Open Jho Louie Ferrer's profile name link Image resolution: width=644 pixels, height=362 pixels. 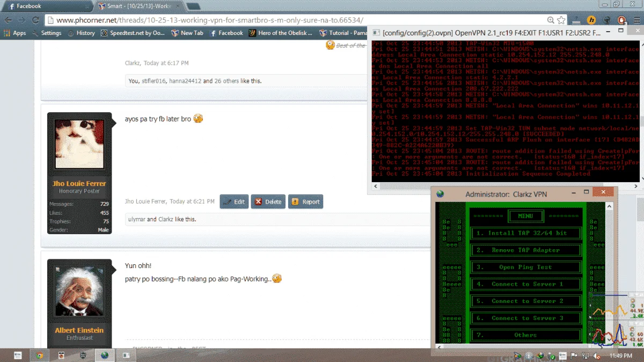pos(79,184)
